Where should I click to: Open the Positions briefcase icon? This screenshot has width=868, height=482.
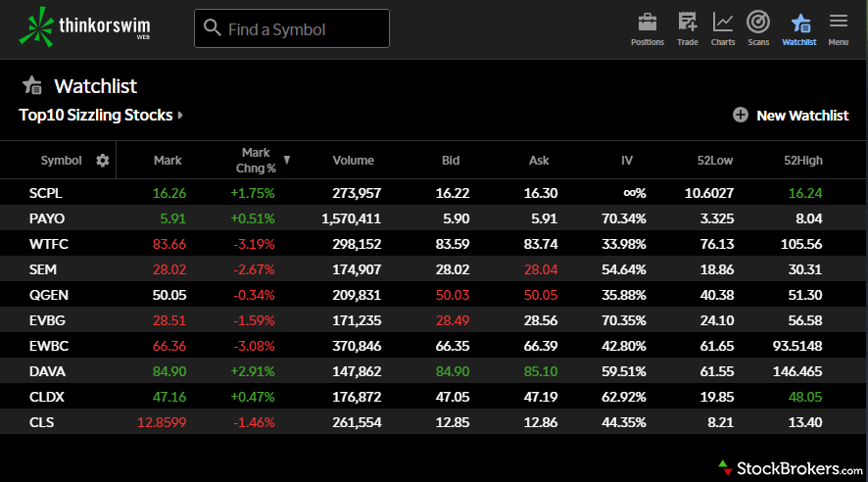click(x=647, y=24)
